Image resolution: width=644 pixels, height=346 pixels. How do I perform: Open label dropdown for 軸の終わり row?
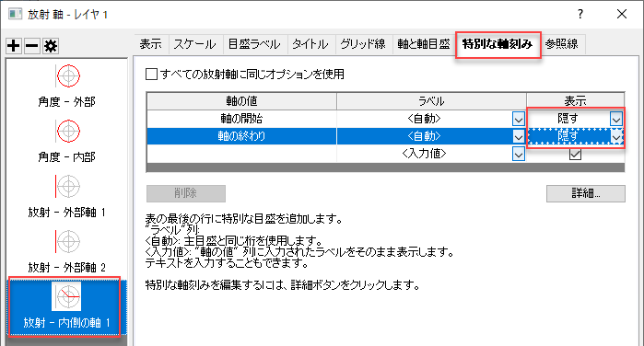tap(519, 136)
